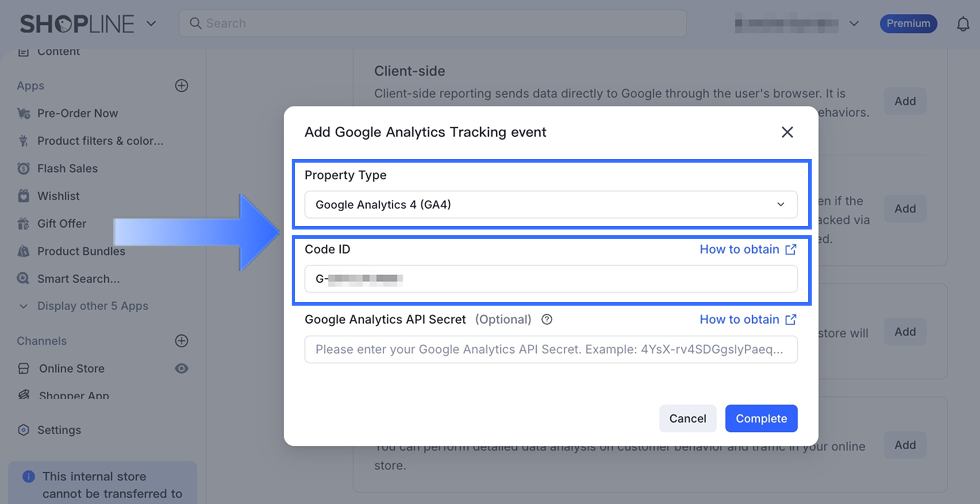Click the Complete button
Image resolution: width=980 pixels, height=504 pixels.
[761, 419]
